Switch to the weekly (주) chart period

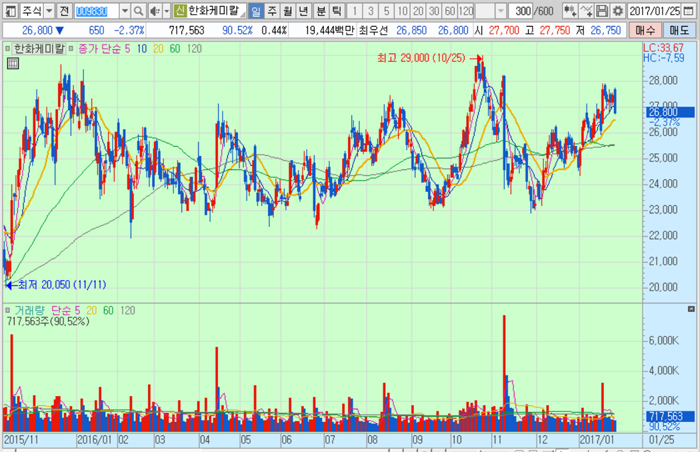pos(273,10)
